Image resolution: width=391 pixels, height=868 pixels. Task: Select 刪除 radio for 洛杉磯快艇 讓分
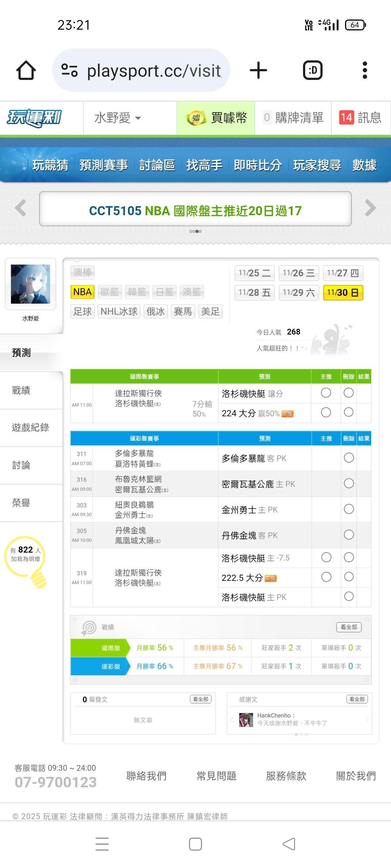pos(349,393)
